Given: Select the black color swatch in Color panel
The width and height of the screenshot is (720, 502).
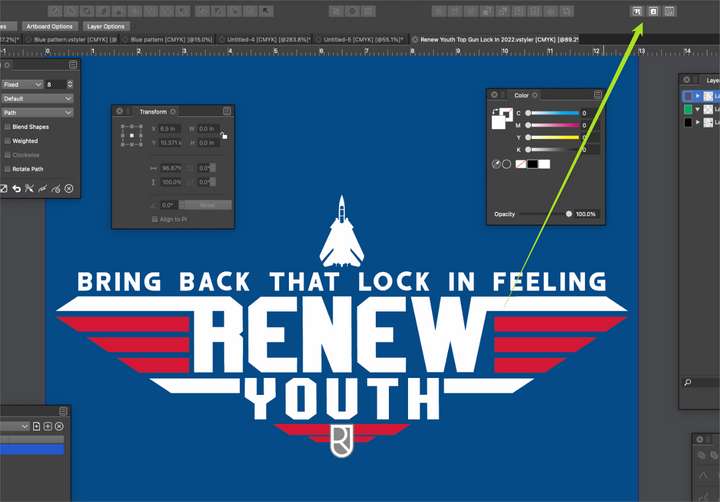Looking at the screenshot, I should [x=533, y=164].
